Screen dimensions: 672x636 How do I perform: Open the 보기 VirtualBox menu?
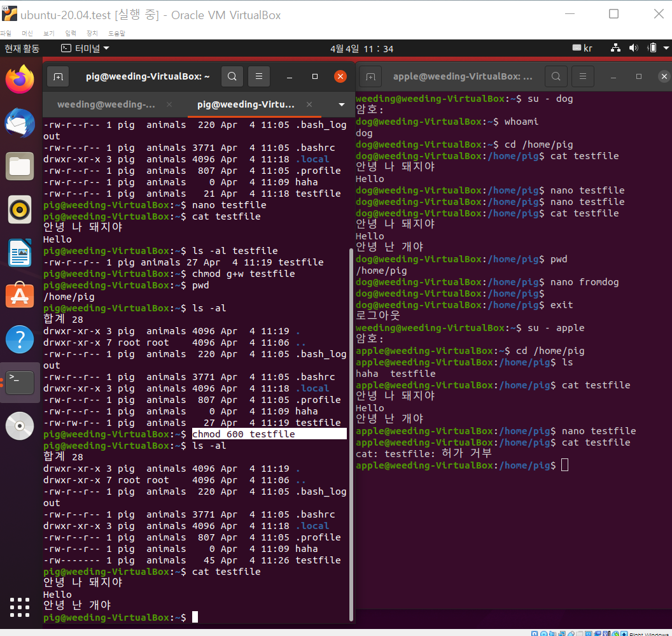point(49,33)
